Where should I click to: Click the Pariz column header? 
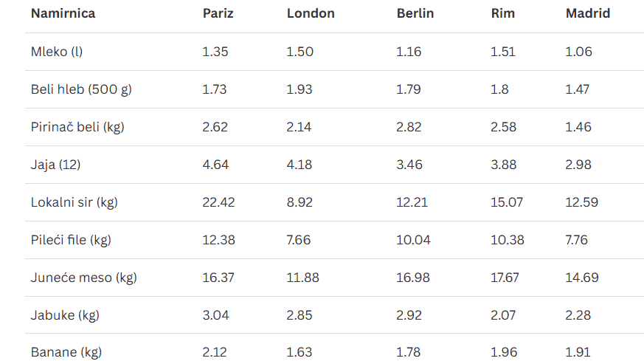pos(218,13)
